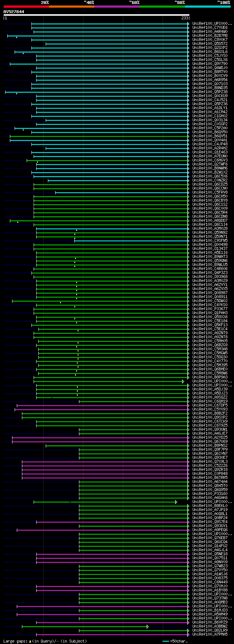Open hit UniRef100_A3M028
Viewport: 234px width, 644px height.
pos(210,229)
